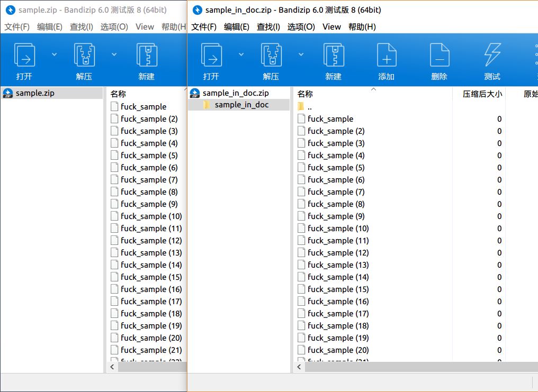This screenshot has height=392, width=538.
Task: Select fuck_sample first file in sample.zip list
Action: (144, 106)
